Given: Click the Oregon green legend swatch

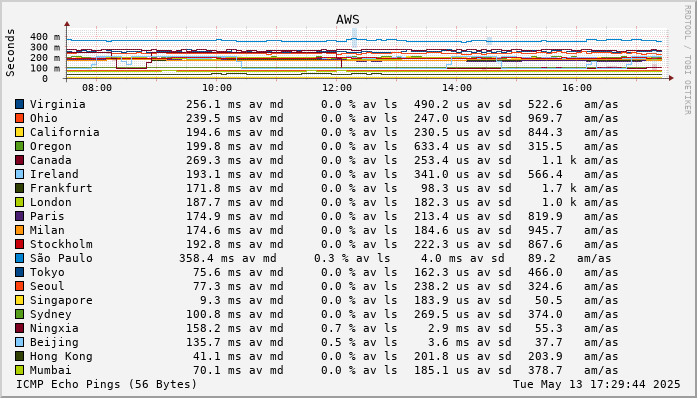Looking at the screenshot, I should coord(20,146).
